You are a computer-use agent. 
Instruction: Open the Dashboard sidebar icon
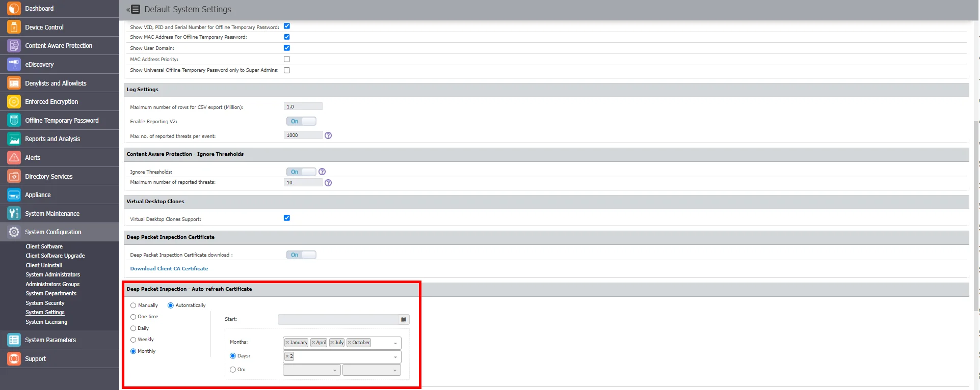14,9
